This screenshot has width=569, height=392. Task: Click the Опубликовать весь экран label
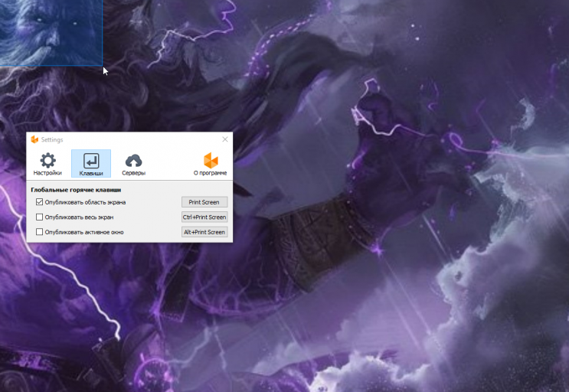[79, 217]
